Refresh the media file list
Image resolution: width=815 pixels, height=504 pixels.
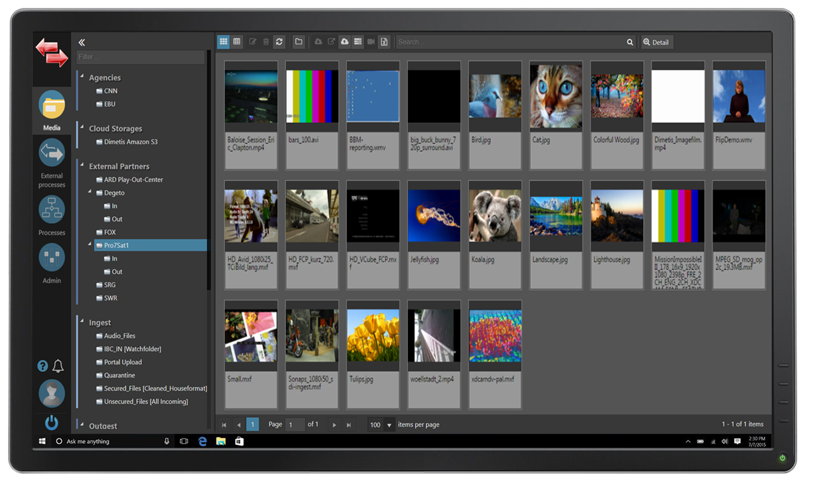point(279,42)
